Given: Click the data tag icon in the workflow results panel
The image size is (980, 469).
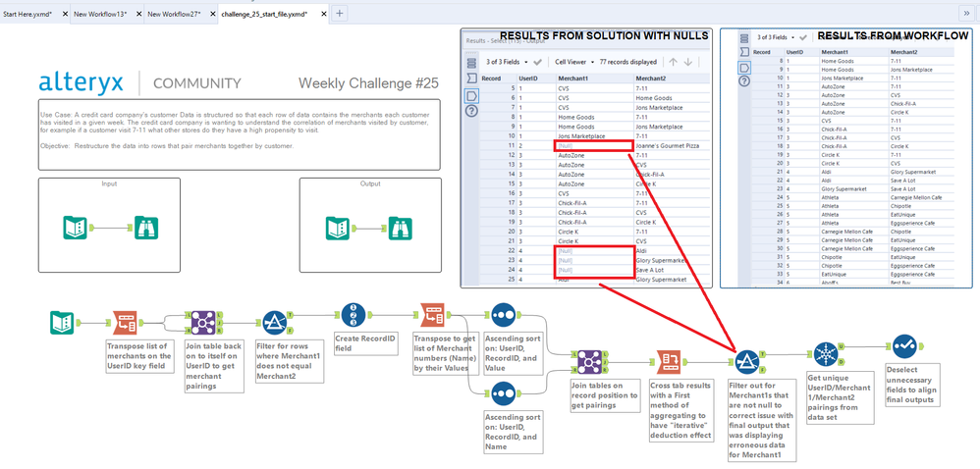Looking at the screenshot, I should [x=743, y=67].
